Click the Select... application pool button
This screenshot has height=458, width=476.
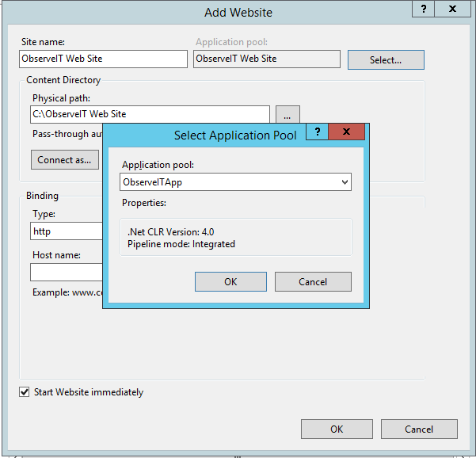click(386, 59)
